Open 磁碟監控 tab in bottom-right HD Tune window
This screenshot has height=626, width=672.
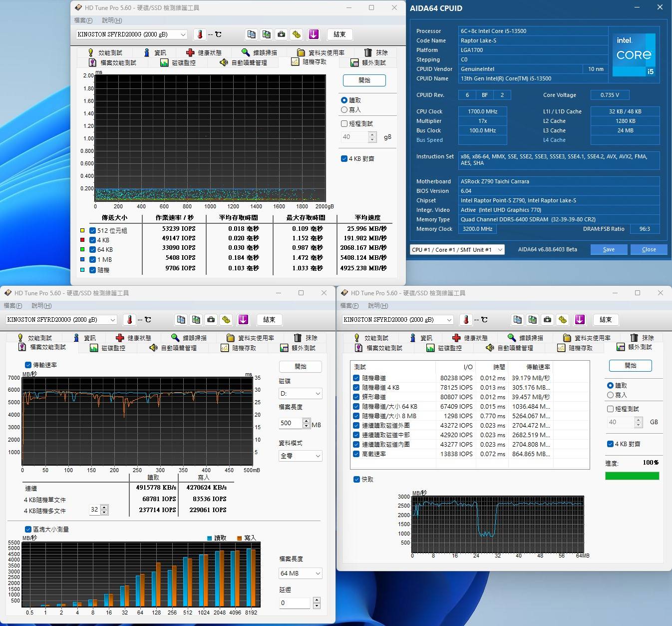pos(443,348)
